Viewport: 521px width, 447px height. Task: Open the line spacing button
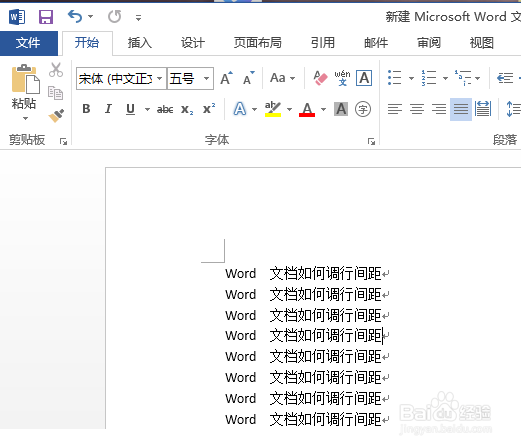[x=513, y=109]
